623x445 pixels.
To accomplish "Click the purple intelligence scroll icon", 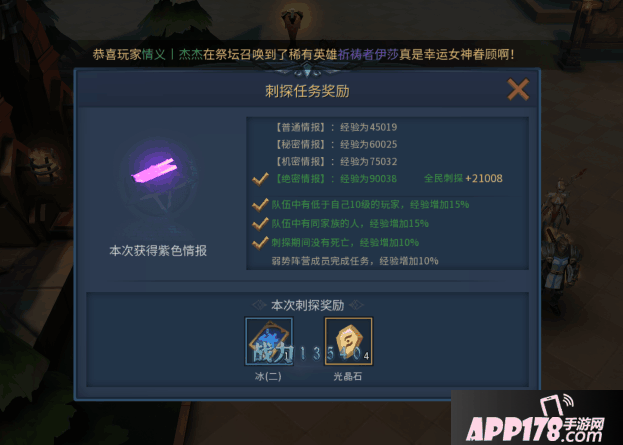I will click(x=156, y=172).
